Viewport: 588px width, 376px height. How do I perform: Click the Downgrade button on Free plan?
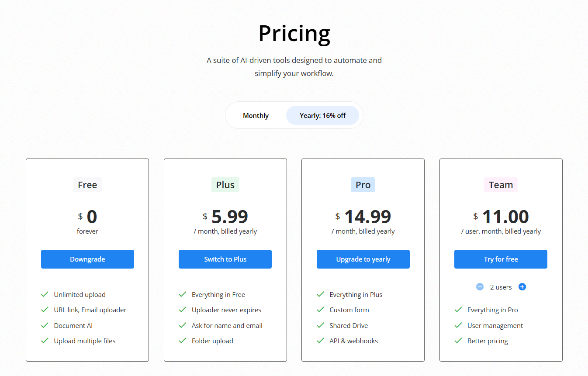click(87, 259)
